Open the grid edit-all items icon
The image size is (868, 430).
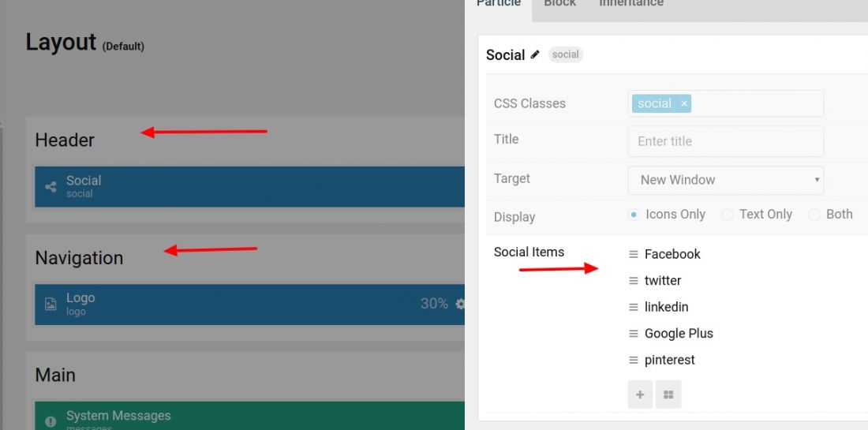pos(668,394)
